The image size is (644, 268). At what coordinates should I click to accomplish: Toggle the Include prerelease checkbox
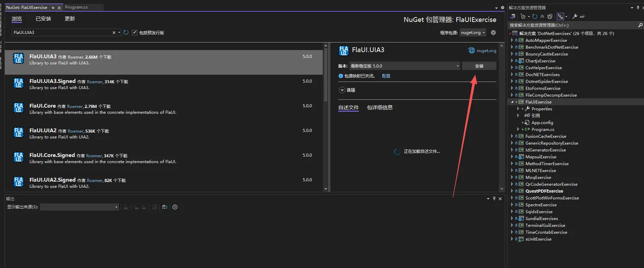point(134,33)
